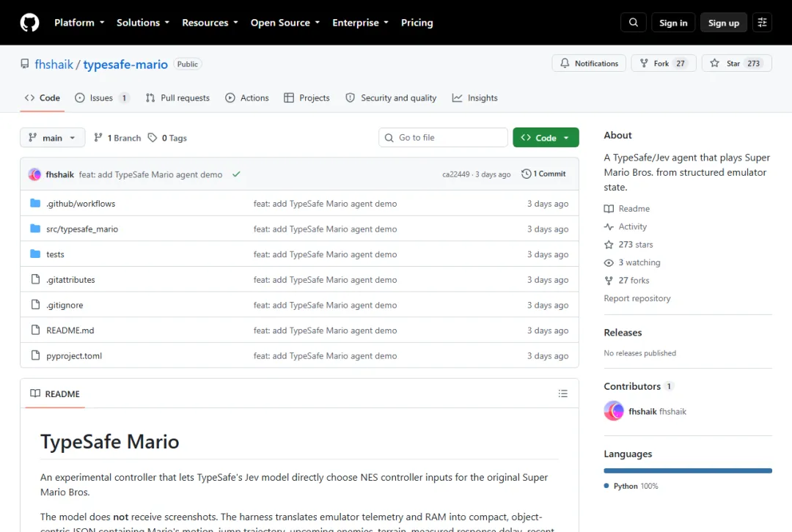Click the Go to file search field
792x532 pixels.
443,137
